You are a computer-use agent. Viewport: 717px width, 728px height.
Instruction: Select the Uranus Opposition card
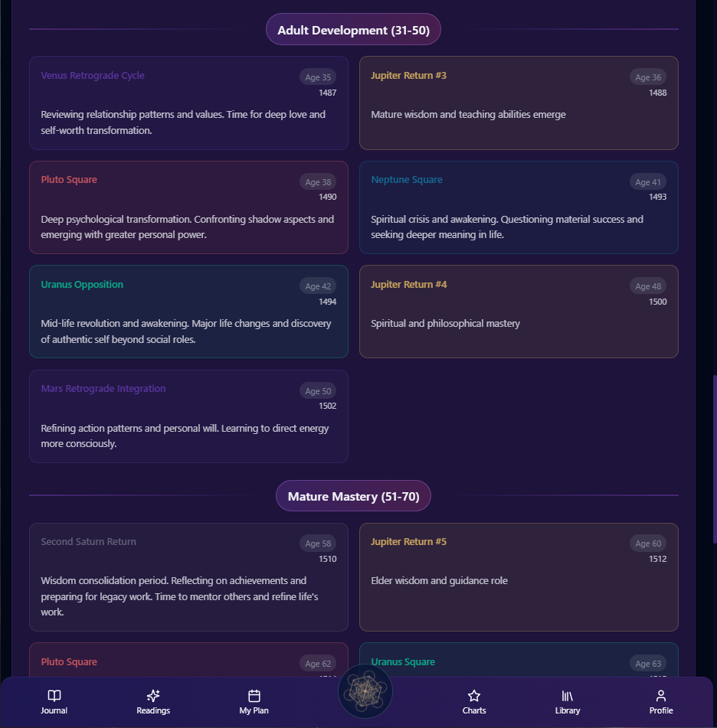click(x=188, y=312)
